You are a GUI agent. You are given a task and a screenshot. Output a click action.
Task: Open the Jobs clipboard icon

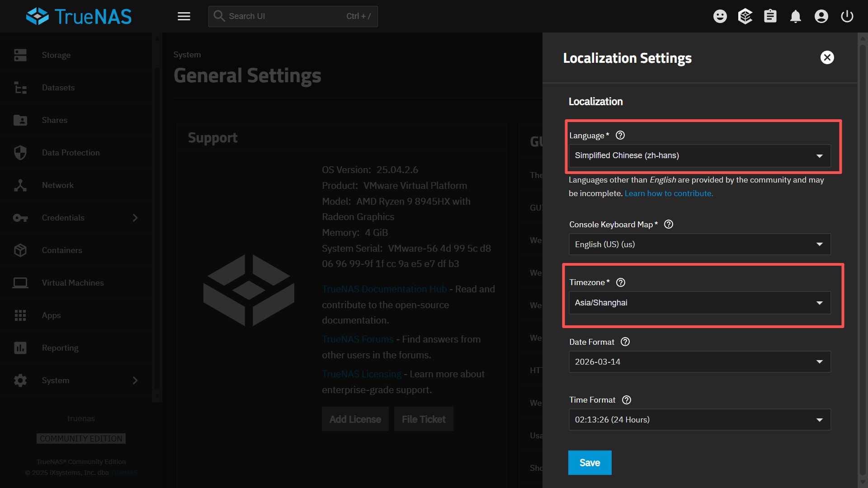click(x=770, y=16)
